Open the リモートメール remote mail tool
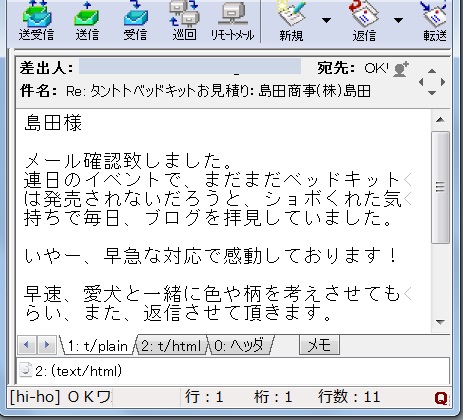The image size is (463, 420). pyautogui.click(x=232, y=21)
